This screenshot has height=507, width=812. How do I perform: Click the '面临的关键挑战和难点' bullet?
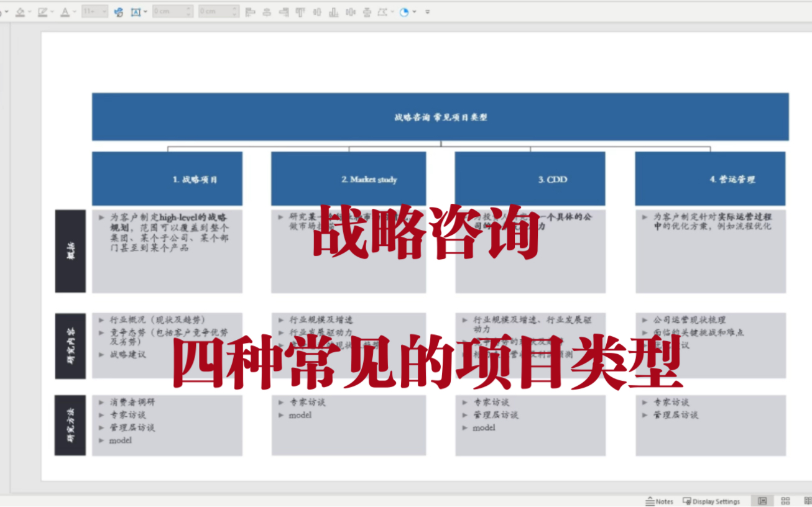click(x=699, y=332)
